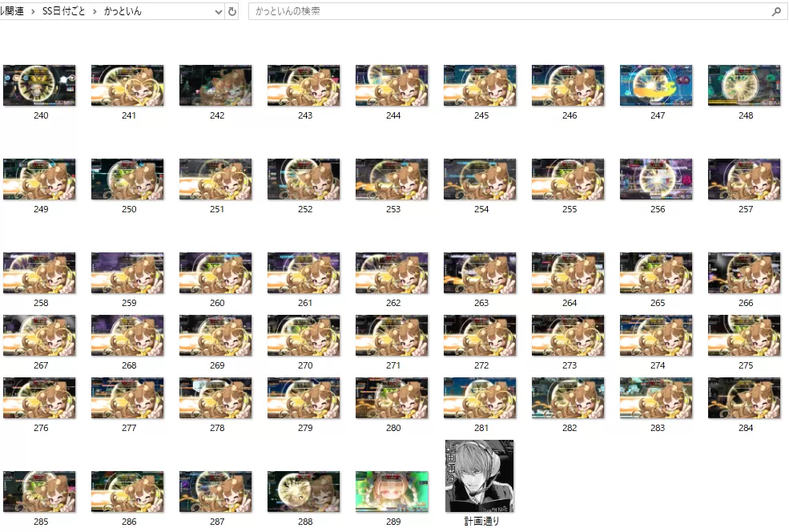Select image thumbnail 289
Image resolution: width=789 pixels, height=532 pixels.
[x=392, y=491]
